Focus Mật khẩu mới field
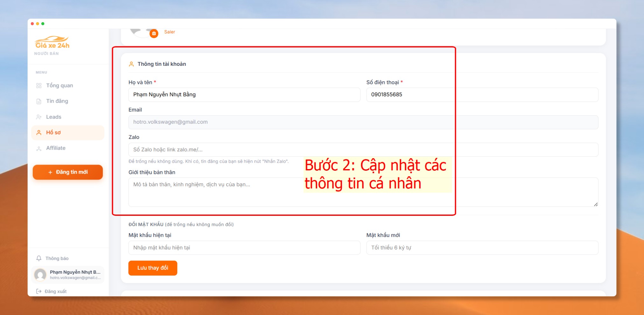 pos(482,248)
